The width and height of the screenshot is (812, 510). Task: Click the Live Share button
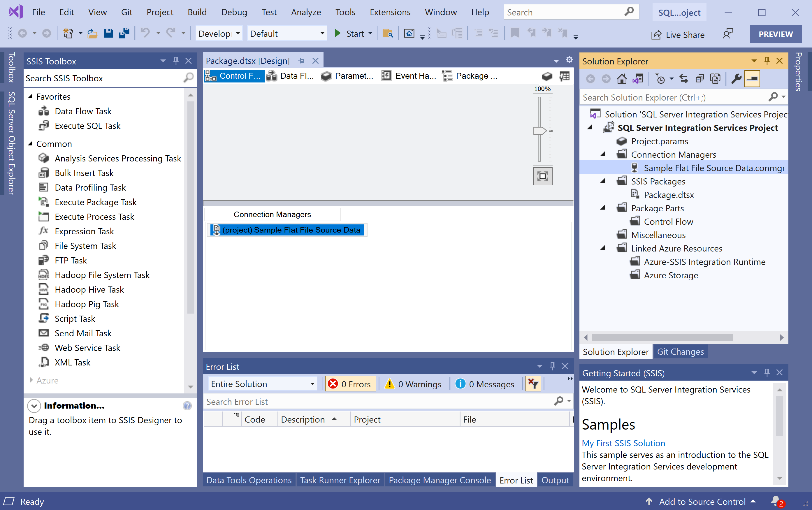[x=678, y=34]
